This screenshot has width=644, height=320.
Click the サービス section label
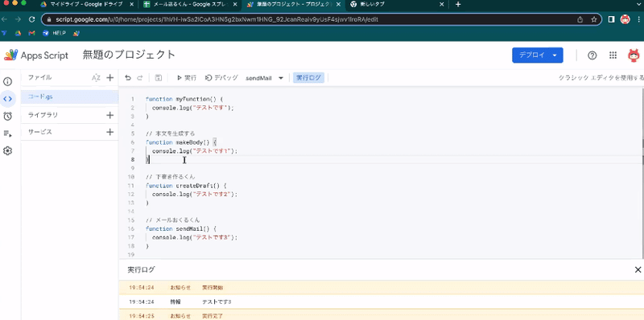coord(39,132)
